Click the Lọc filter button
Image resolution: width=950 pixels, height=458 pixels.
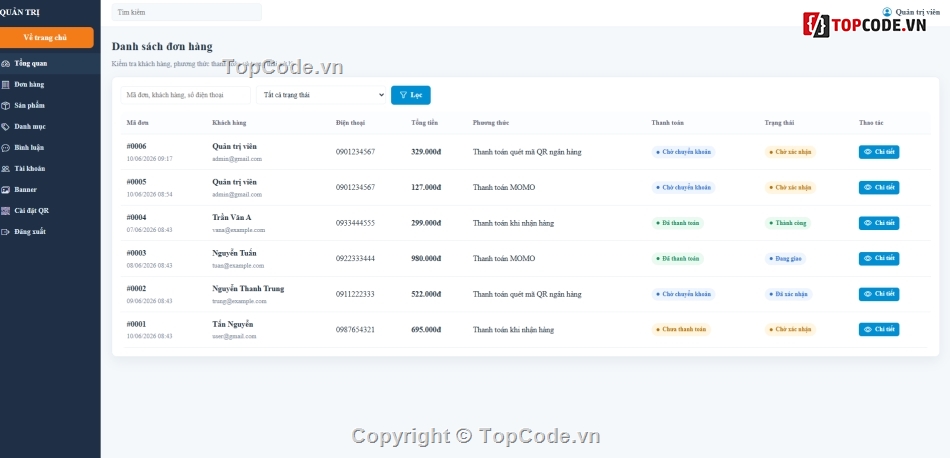[x=411, y=95]
